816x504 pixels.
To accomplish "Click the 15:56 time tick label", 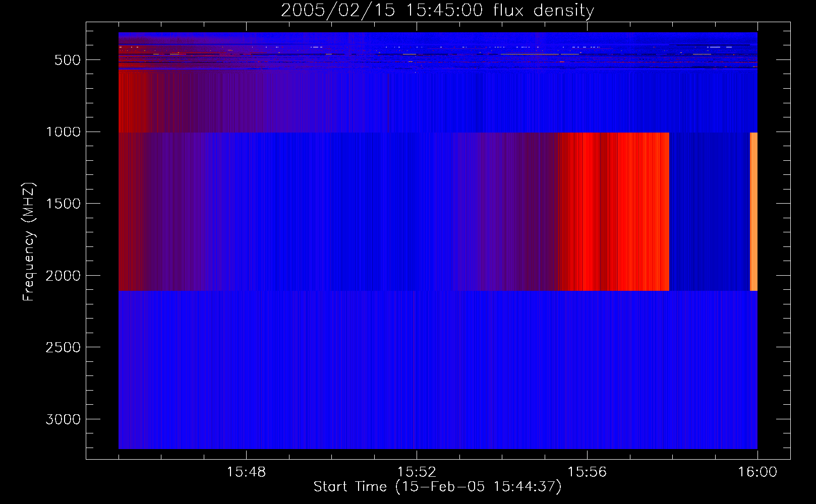I will 587,472.
